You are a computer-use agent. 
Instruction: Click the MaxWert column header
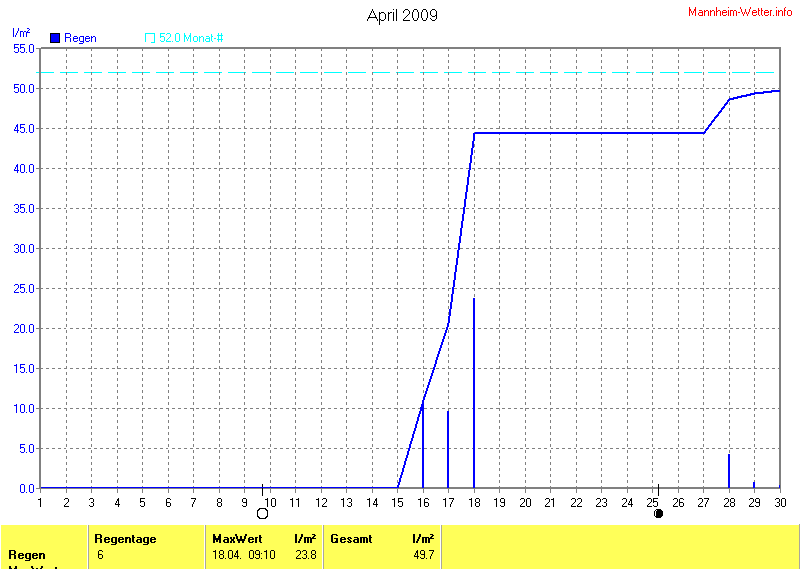pos(235,539)
